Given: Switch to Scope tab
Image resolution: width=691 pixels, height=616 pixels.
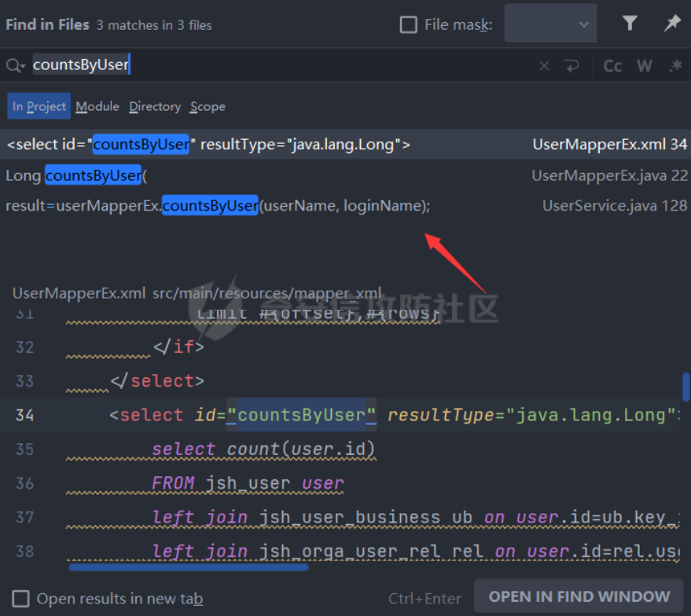Looking at the screenshot, I should pyautogui.click(x=208, y=107).
